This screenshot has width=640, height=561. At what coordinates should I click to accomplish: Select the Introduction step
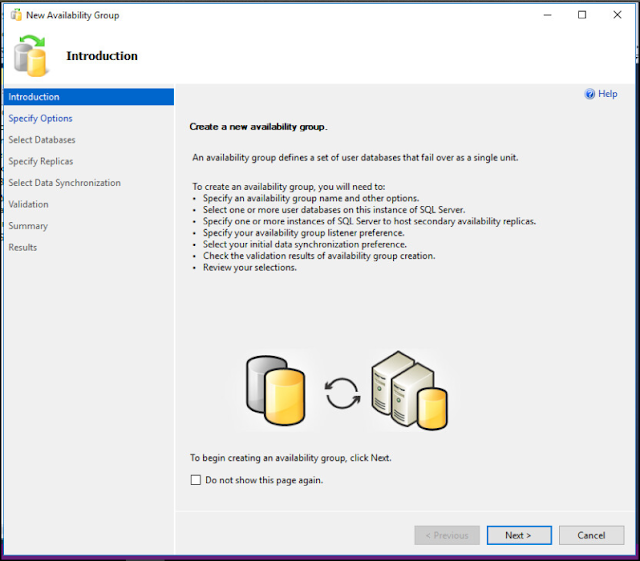[x=89, y=97]
